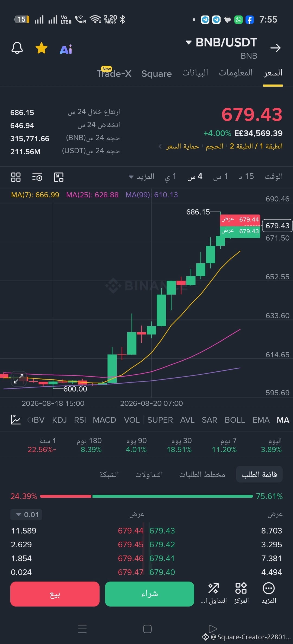Select the 4 س timeframe
Viewport: 293px width, 644px height.
click(195, 177)
